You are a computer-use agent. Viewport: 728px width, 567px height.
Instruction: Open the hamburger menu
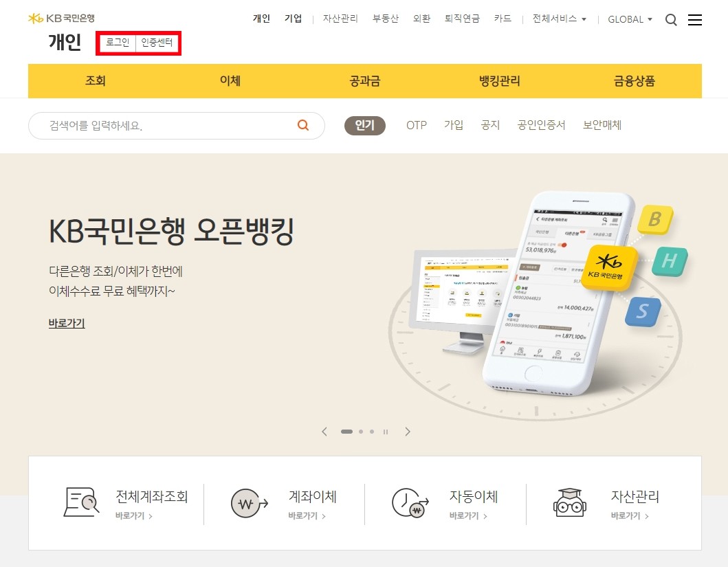[695, 20]
